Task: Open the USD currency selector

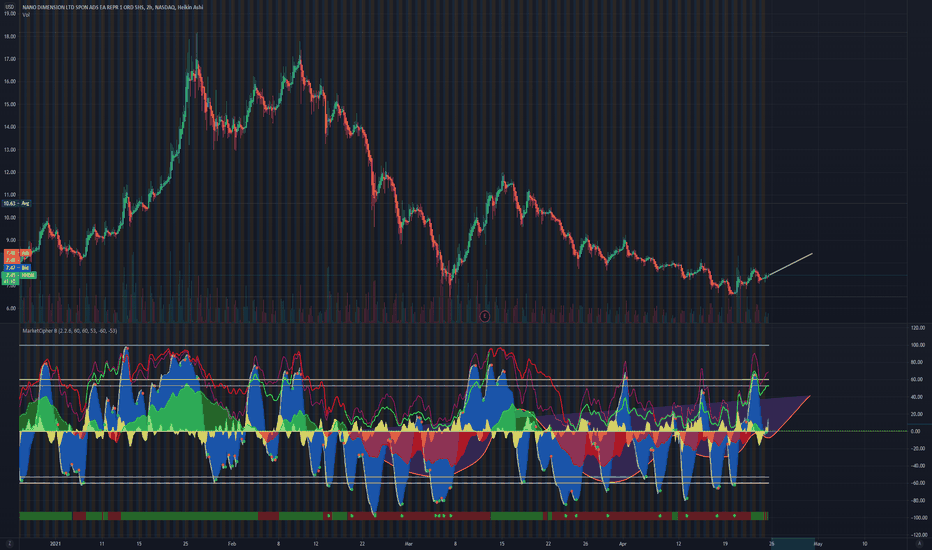Action: pos(10,7)
